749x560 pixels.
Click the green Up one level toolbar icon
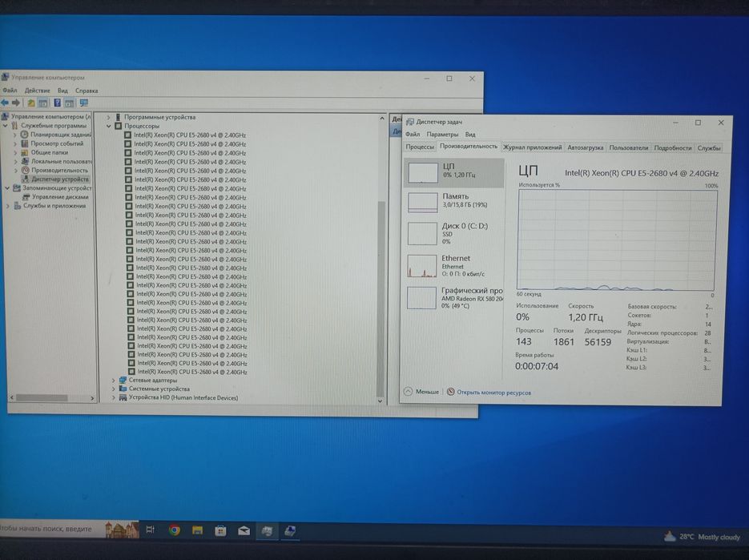(x=31, y=103)
